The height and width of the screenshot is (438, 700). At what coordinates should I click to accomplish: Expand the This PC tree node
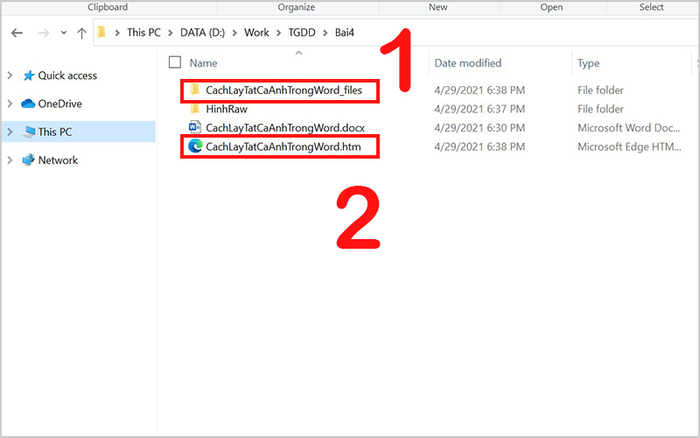[x=10, y=132]
